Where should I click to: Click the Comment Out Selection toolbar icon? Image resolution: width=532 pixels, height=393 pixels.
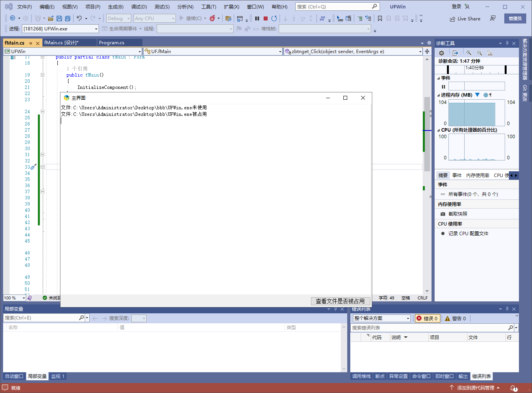click(x=360, y=18)
